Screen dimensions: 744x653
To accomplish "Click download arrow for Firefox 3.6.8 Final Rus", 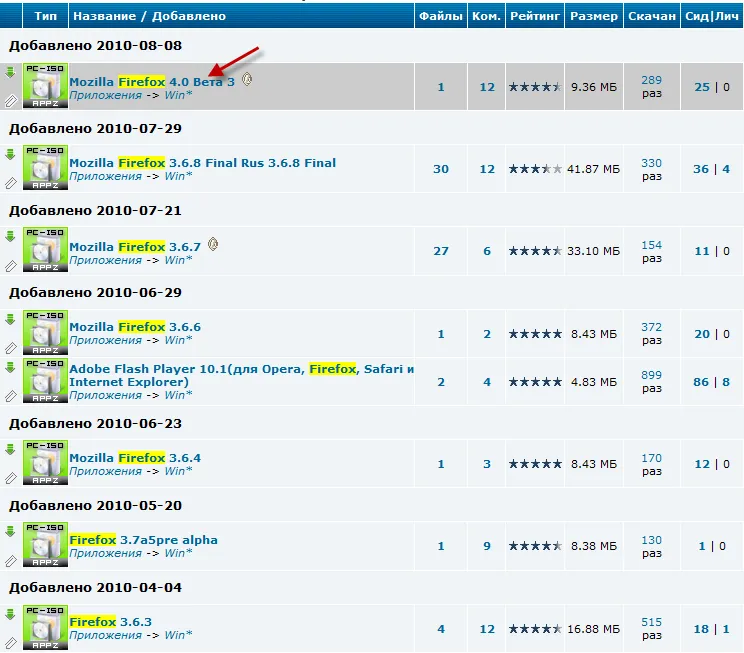I will pyautogui.click(x=10, y=154).
